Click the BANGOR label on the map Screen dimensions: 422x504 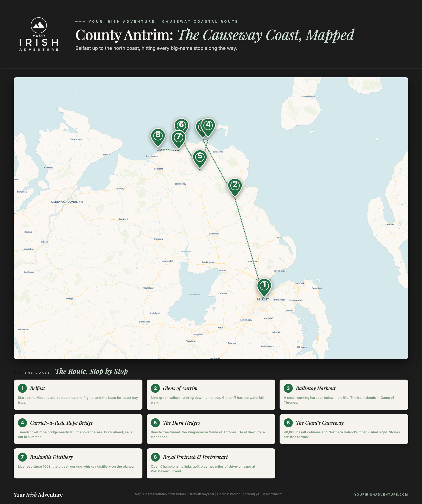[x=300, y=283]
